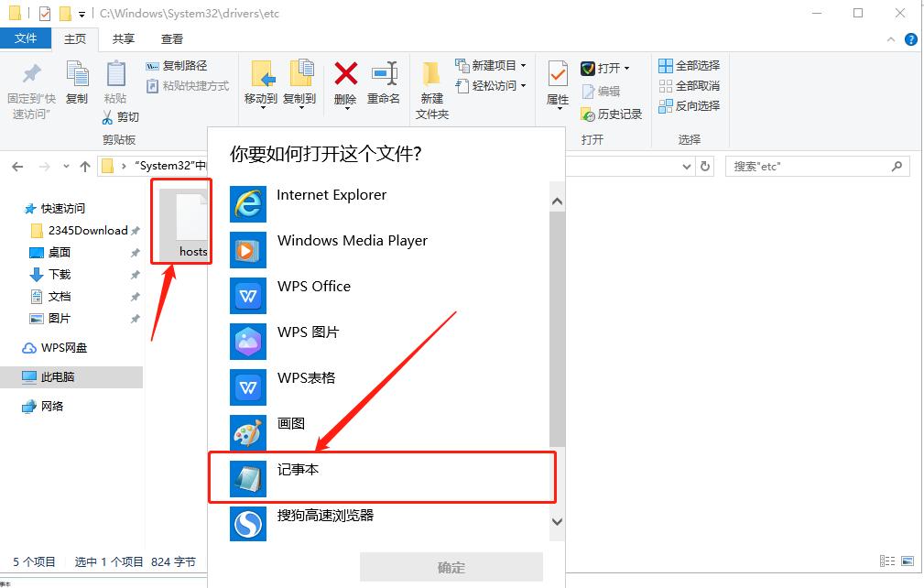924x588 pixels.
Task: Click the title bar properties checkmark icon
Action: pyautogui.click(x=45, y=13)
